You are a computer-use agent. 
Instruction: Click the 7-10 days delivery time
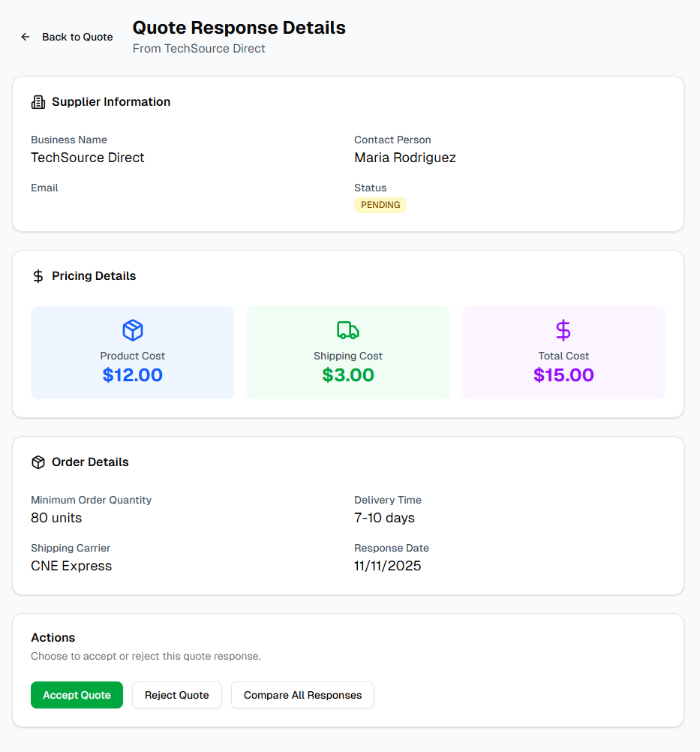click(384, 518)
